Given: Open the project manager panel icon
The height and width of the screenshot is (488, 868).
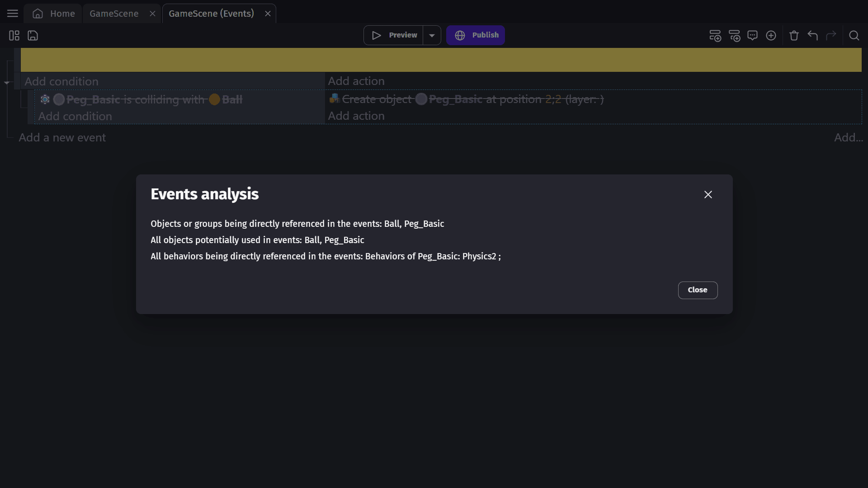Looking at the screenshot, I should point(14,36).
